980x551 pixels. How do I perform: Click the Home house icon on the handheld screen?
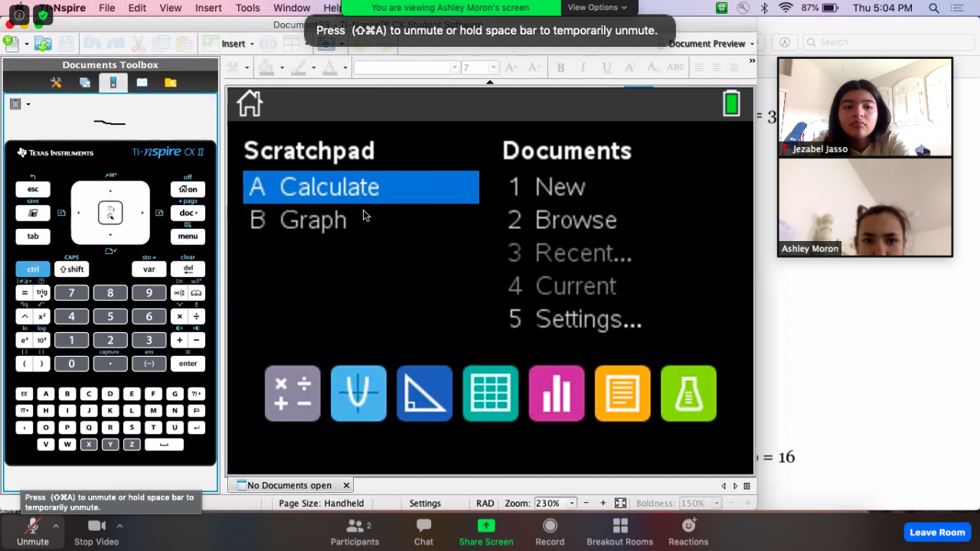pyautogui.click(x=250, y=103)
